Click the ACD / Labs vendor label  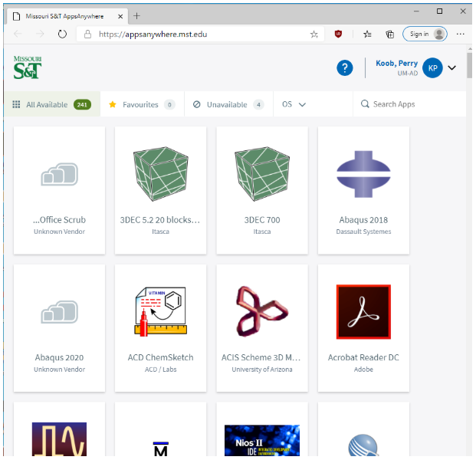point(161,370)
